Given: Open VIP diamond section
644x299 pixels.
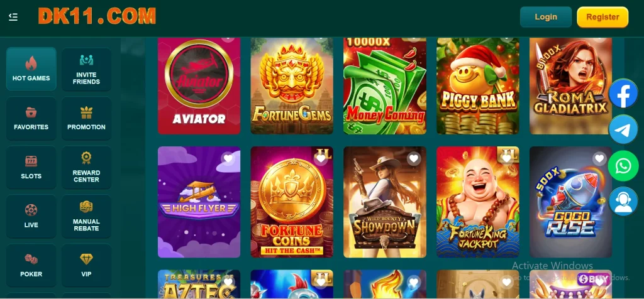Looking at the screenshot, I should [86, 265].
